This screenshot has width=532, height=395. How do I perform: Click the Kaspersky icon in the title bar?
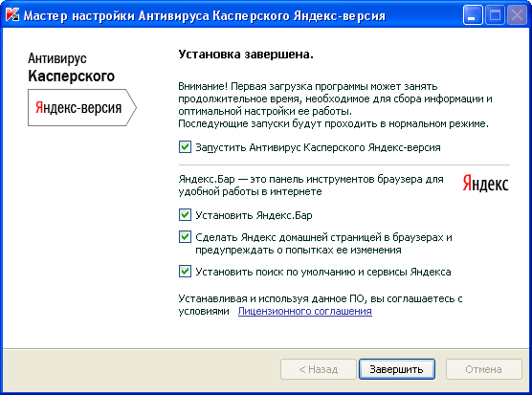12,15
